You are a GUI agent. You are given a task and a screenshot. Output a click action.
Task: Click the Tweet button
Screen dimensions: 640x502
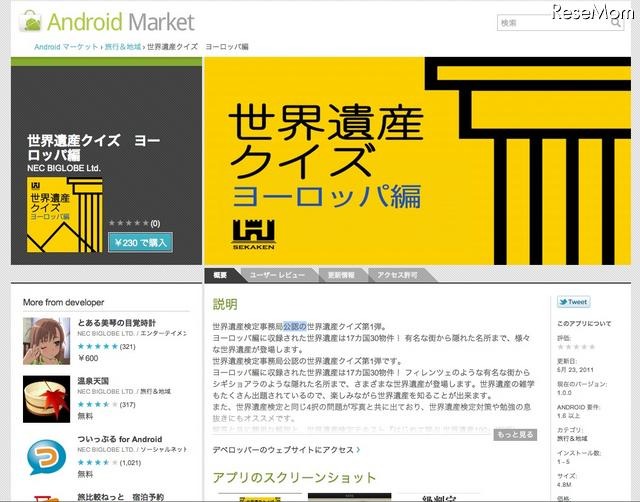573,302
